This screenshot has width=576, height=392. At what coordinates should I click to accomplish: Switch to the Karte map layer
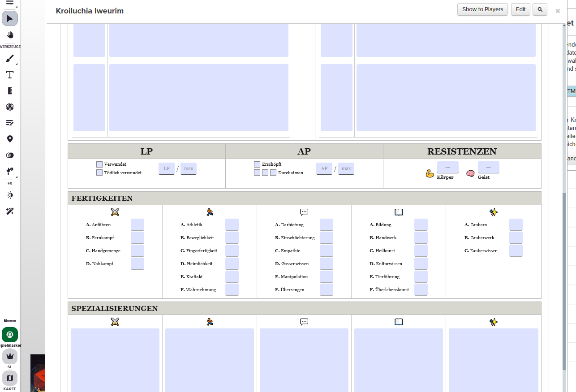coord(10,378)
